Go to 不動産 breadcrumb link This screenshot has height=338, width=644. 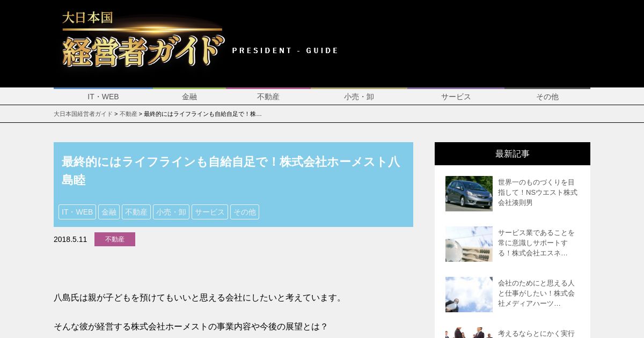(x=128, y=114)
